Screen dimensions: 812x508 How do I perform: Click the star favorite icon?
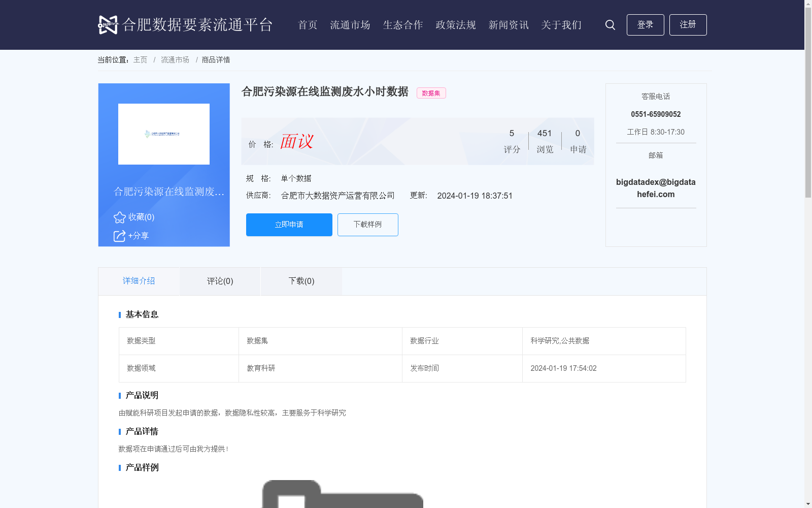[120, 217]
